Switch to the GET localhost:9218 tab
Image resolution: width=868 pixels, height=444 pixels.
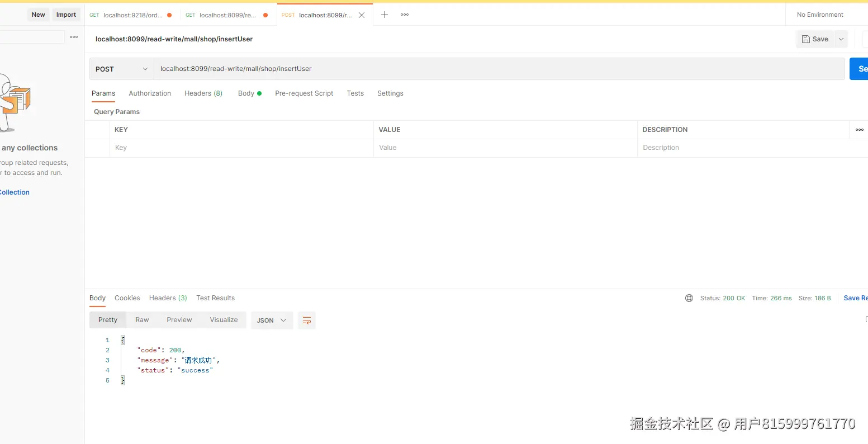[x=132, y=15]
